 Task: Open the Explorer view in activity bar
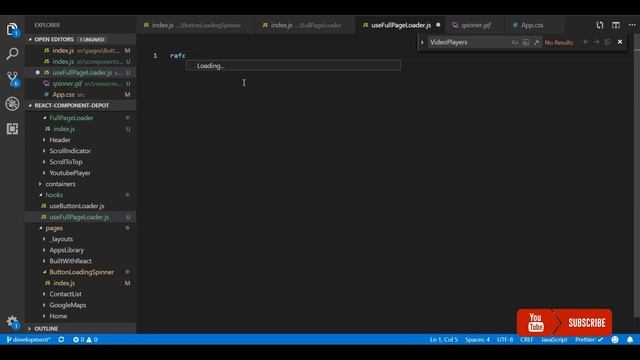(x=12, y=29)
